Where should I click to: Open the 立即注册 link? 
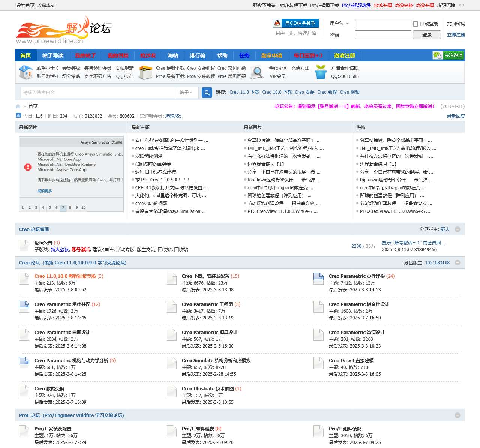pos(456,35)
